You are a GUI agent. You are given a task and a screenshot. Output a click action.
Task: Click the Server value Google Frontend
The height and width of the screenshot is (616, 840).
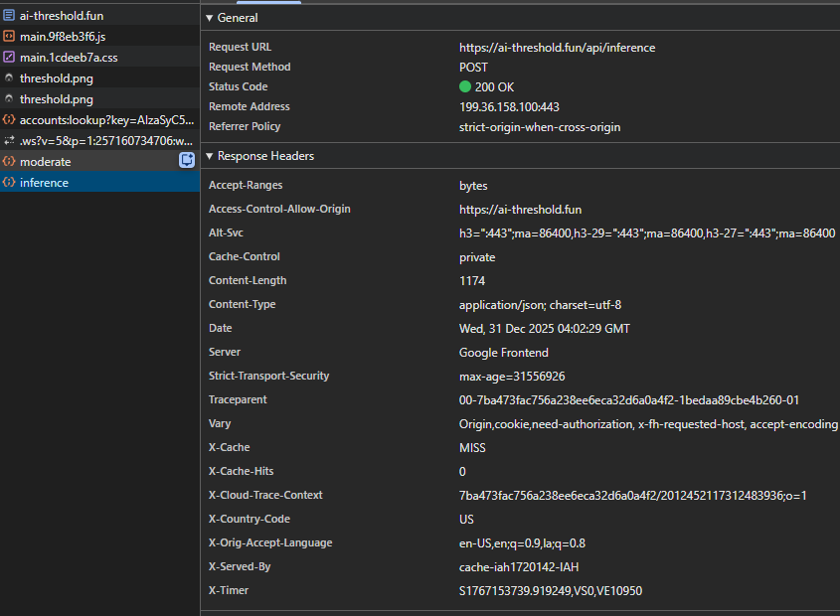pos(504,353)
